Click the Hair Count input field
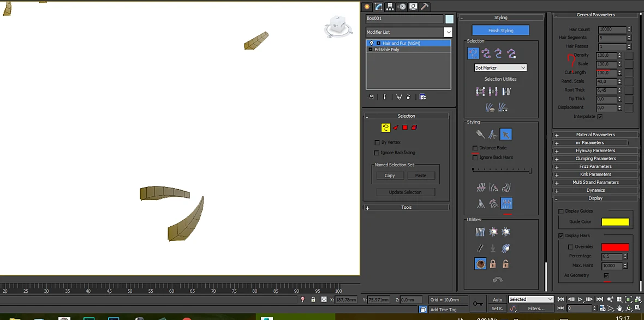Viewport: 644px width, 320px height. click(612, 29)
